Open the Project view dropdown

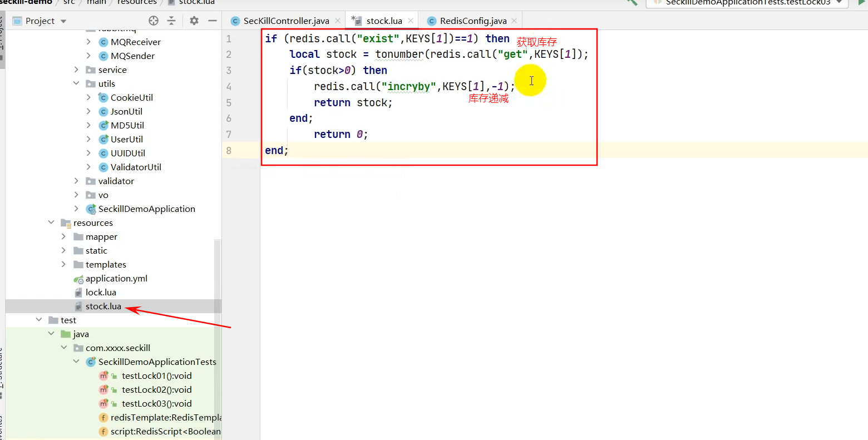pos(63,21)
